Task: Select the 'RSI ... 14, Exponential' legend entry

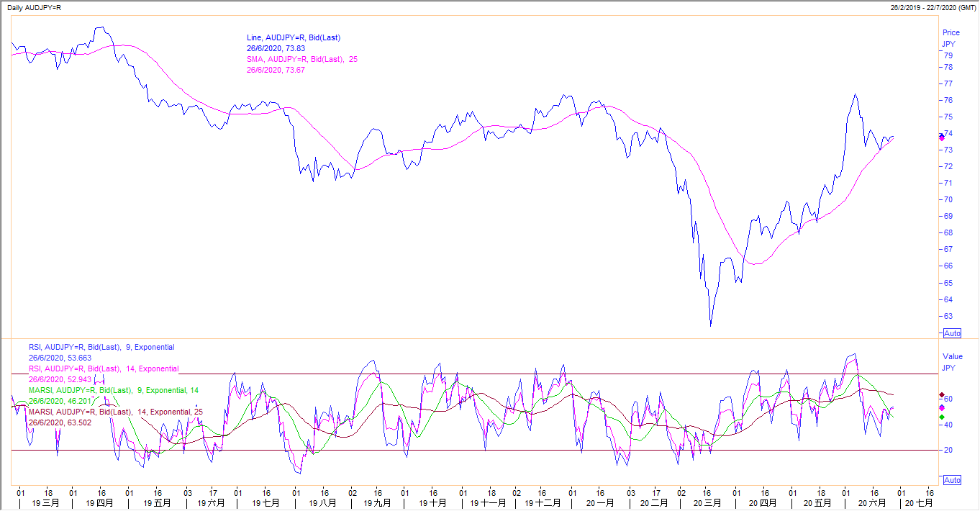Action: (x=104, y=368)
